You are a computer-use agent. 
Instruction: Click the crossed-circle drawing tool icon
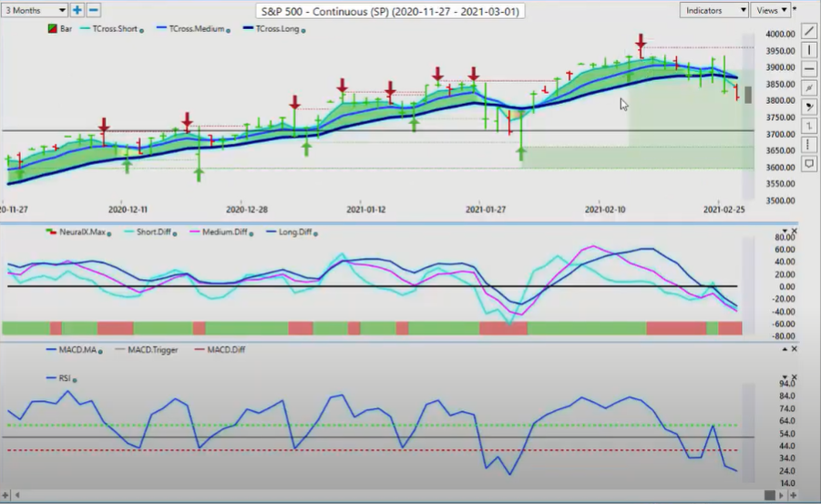tap(809, 87)
